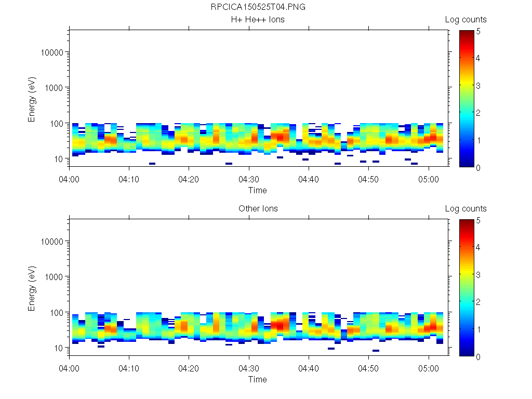The width and height of the screenshot is (532, 399).
Task: Select the "Other Ions" plot title
Action: tap(258, 208)
